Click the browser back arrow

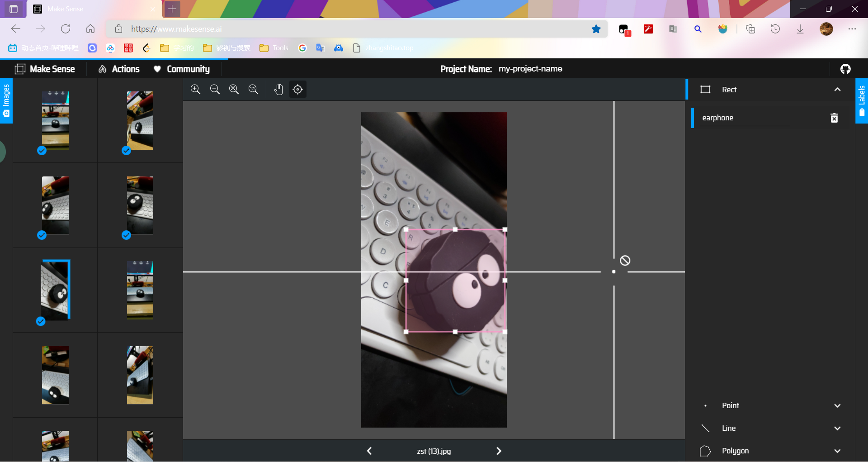16,29
